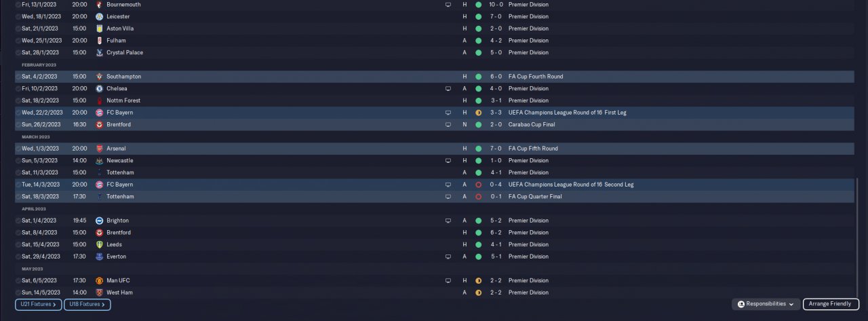Click the Bournemouth club badge
This screenshot has height=321, width=868.
point(99,5)
